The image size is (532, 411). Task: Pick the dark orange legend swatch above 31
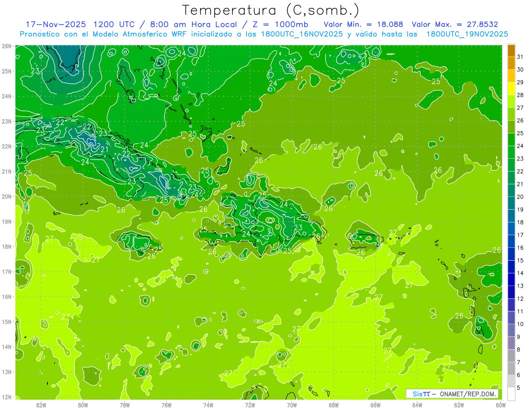(511, 51)
